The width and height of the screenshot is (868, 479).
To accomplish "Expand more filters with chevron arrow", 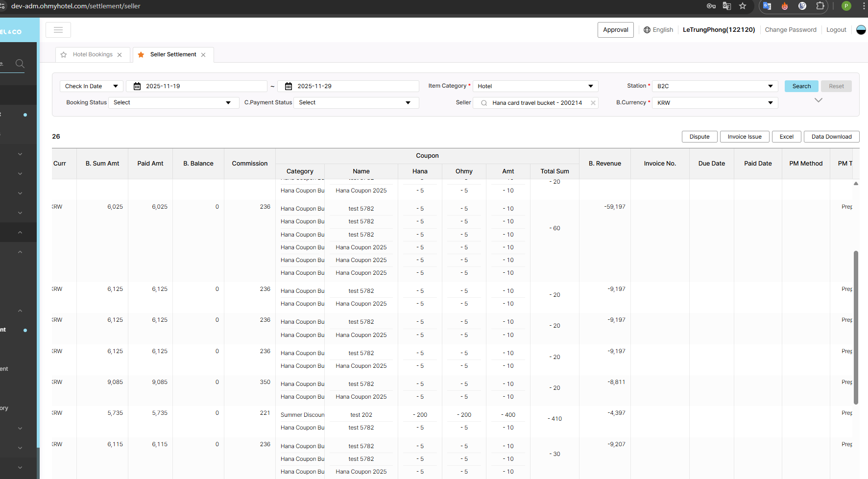I will click(818, 100).
